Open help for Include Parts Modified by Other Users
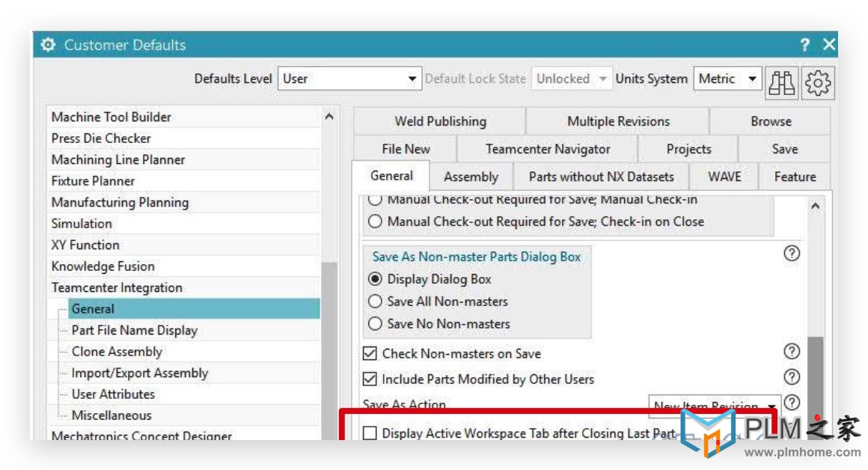The height and width of the screenshot is (470, 868). coord(792,377)
